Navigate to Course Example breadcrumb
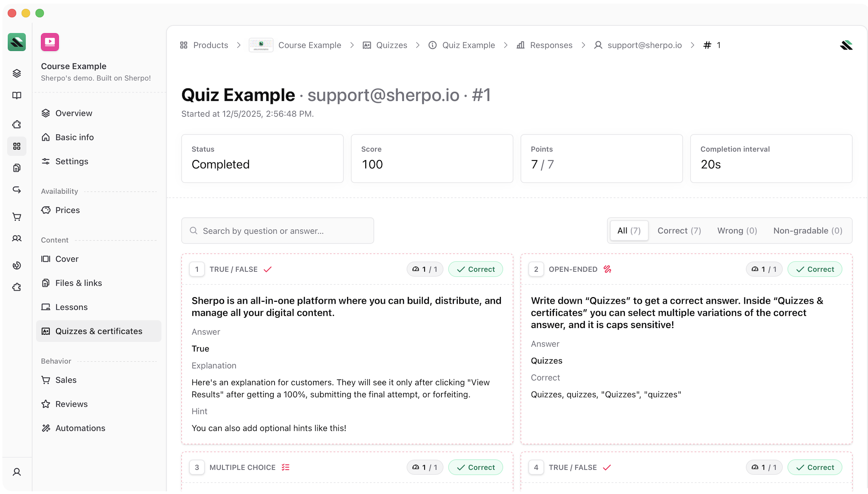 (x=309, y=45)
